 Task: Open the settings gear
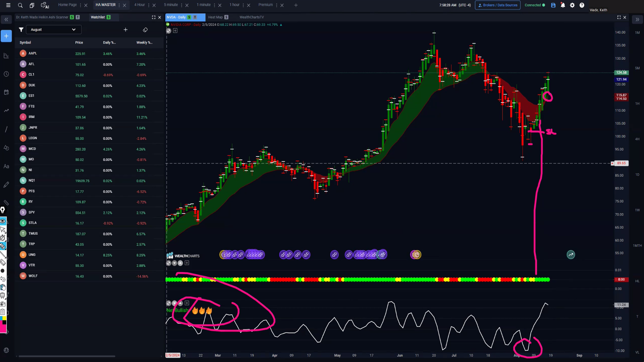(x=572, y=5)
